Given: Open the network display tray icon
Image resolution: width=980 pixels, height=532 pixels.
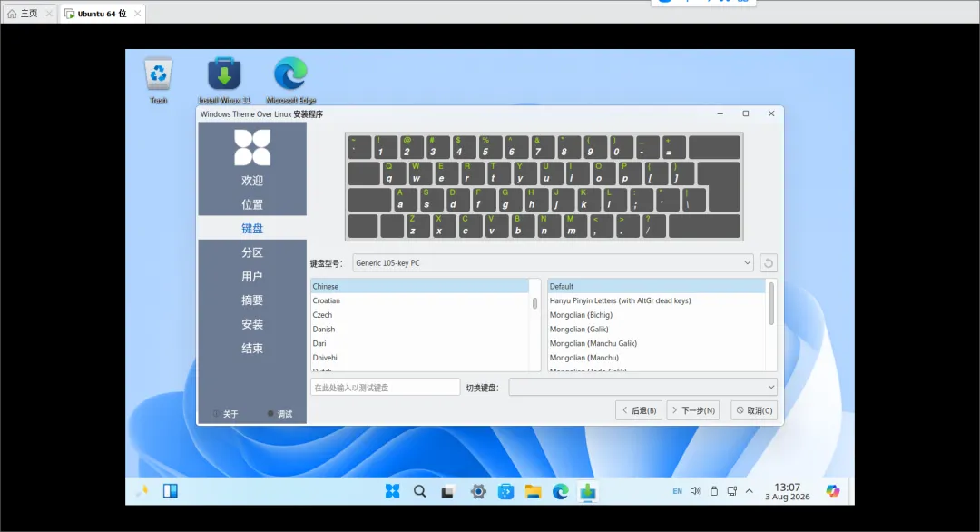Looking at the screenshot, I should (x=732, y=491).
